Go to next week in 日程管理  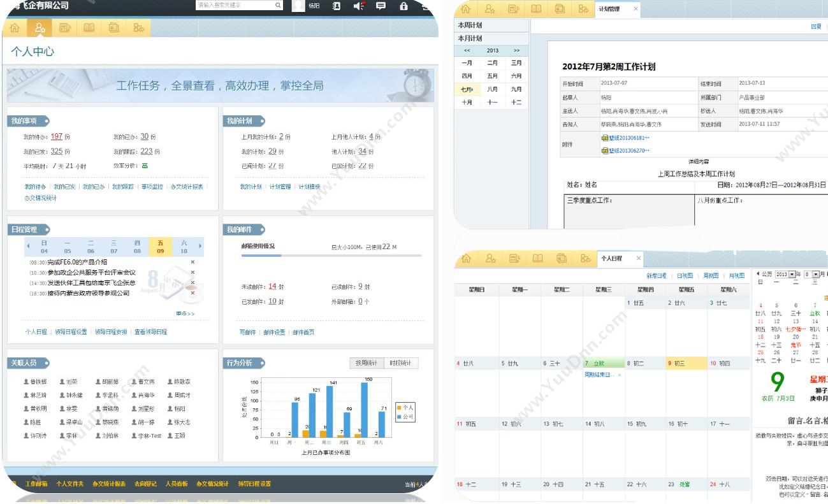[x=200, y=246]
